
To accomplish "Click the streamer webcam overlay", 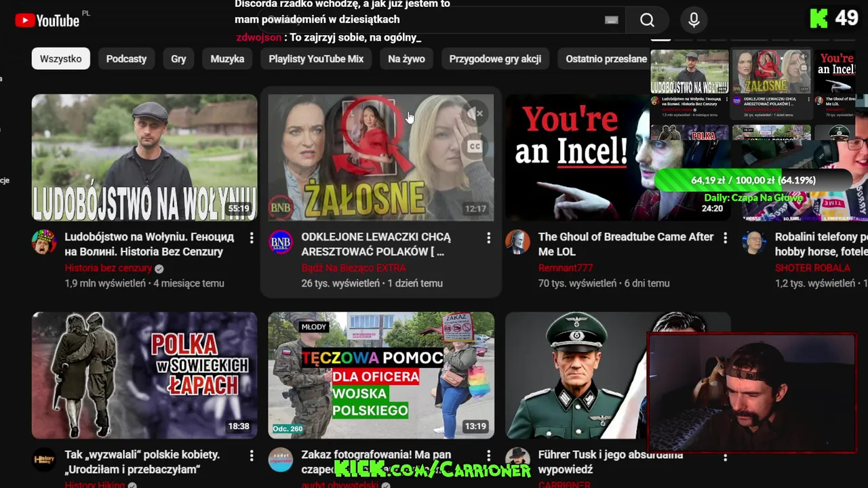I will [751, 392].
